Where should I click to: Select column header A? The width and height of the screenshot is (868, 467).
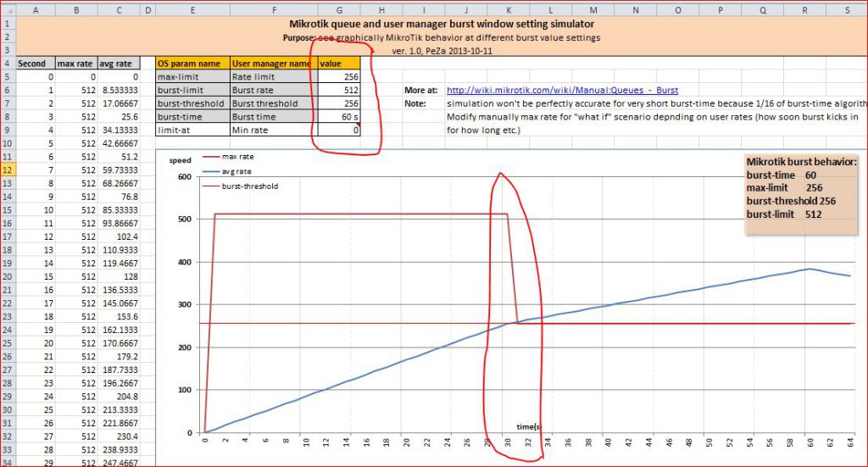(x=34, y=10)
